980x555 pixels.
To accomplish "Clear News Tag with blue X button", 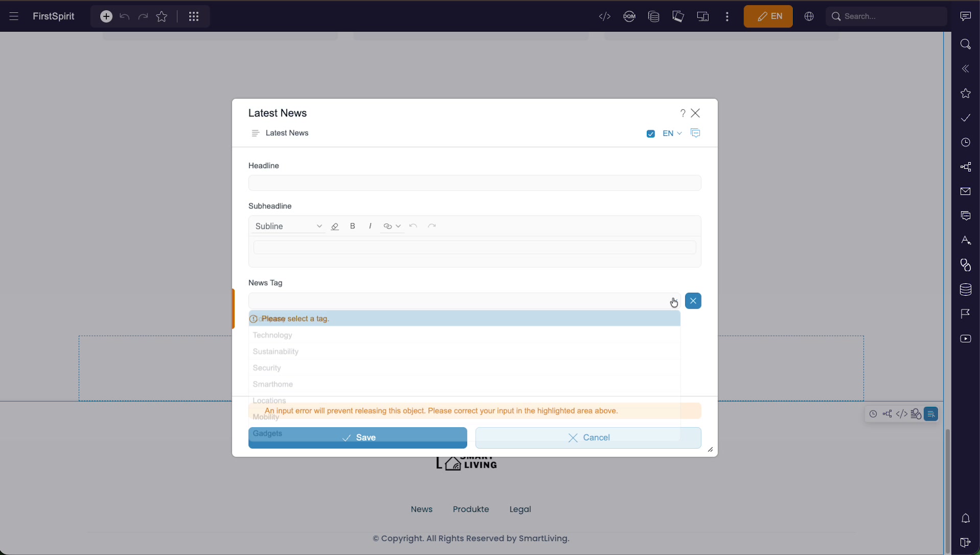I will (x=693, y=301).
